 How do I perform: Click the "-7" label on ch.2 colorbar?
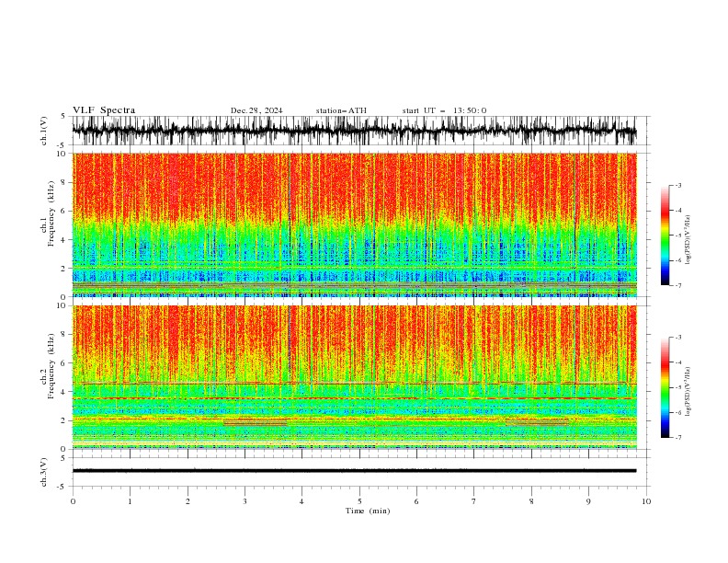click(x=677, y=438)
